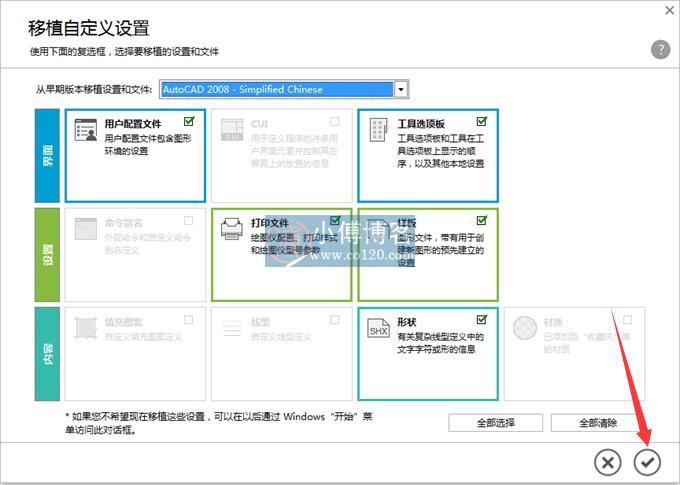Click the 形状 title text
This screenshot has height=485, width=680.
pyautogui.click(x=407, y=322)
